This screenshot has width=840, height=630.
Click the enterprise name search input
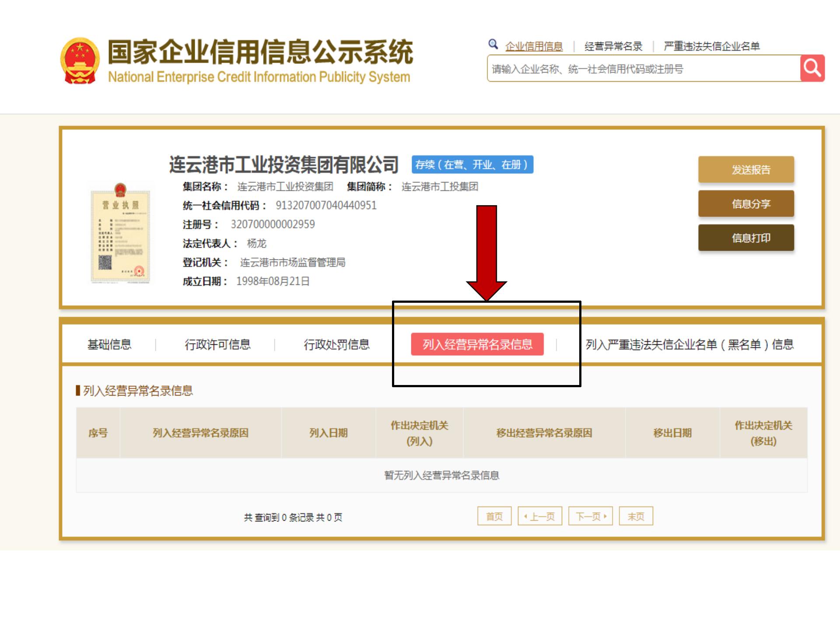click(x=643, y=69)
